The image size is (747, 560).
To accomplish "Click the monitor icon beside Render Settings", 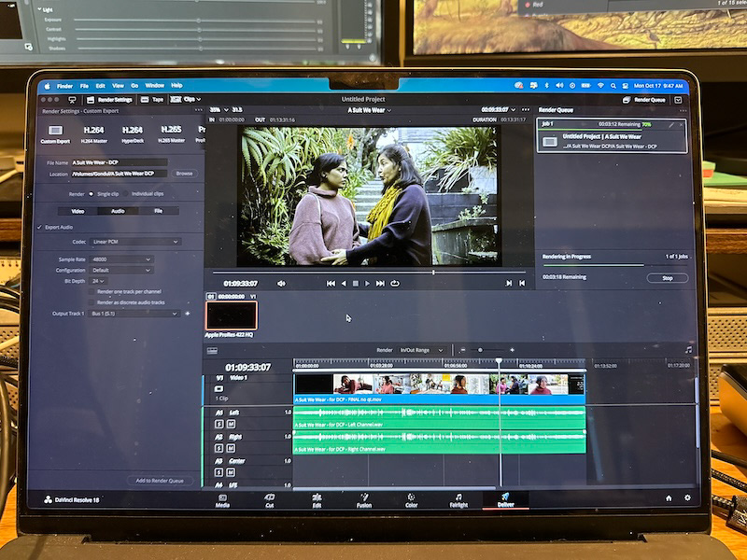I will click(x=73, y=100).
